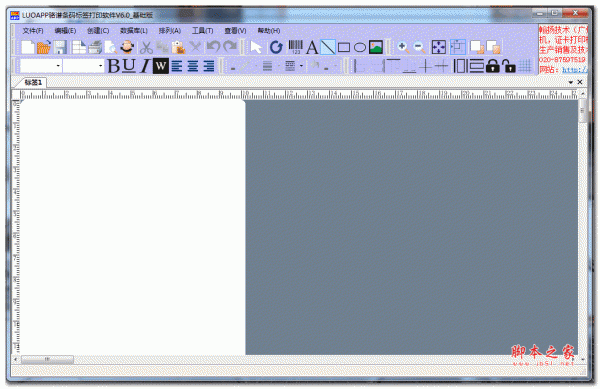Click the horizontal scrollbar thumb
This screenshot has height=389, width=600.
tap(47, 359)
